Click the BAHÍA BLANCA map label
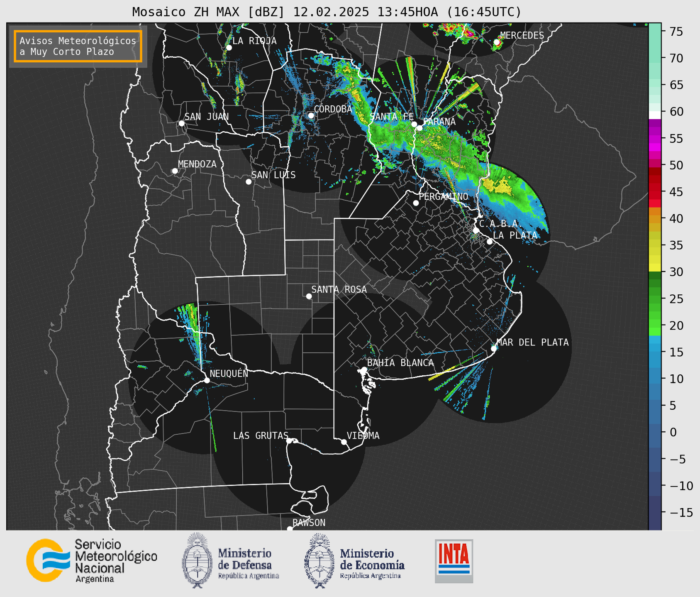The image size is (700, 597). pyautogui.click(x=400, y=363)
